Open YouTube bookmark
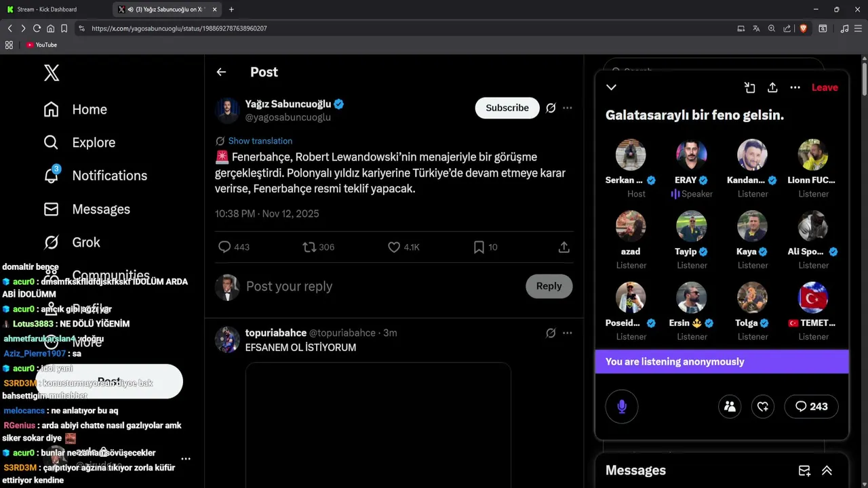Image resolution: width=868 pixels, height=488 pixels. point(41,45)
